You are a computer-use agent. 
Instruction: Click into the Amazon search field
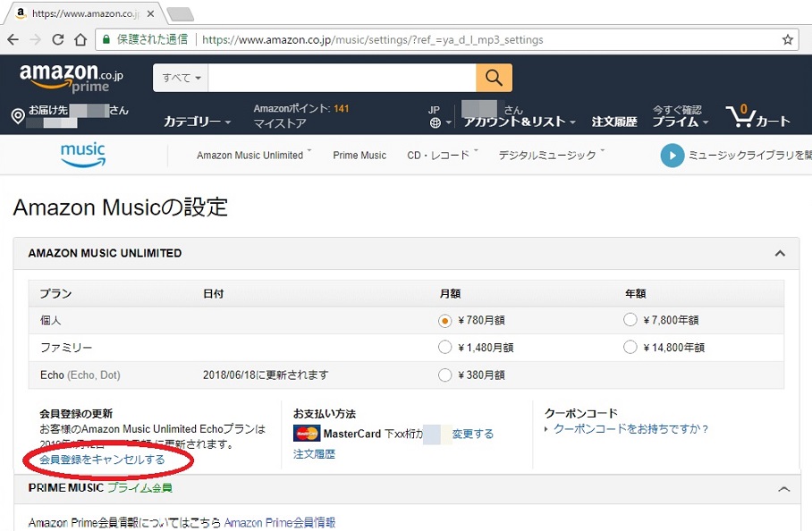(342, 78)
